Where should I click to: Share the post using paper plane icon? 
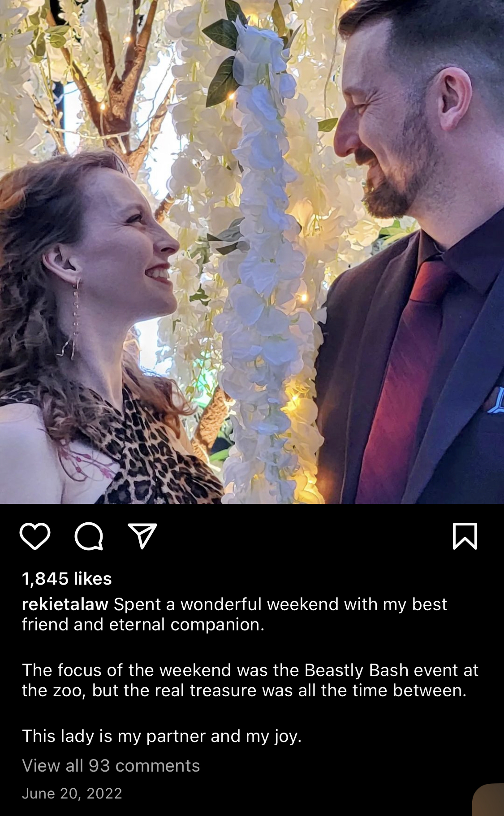click(142, 536)
